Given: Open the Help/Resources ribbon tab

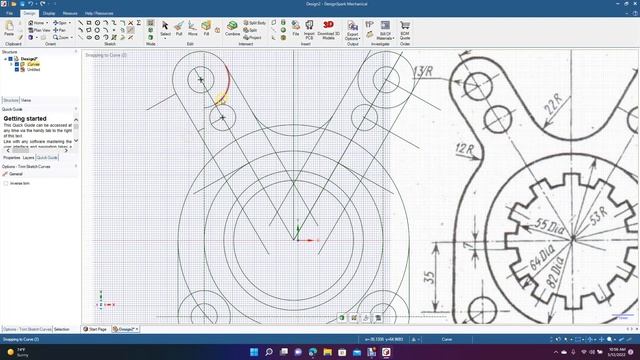Looking at the screenshot, I should click(x=99, y=13).
